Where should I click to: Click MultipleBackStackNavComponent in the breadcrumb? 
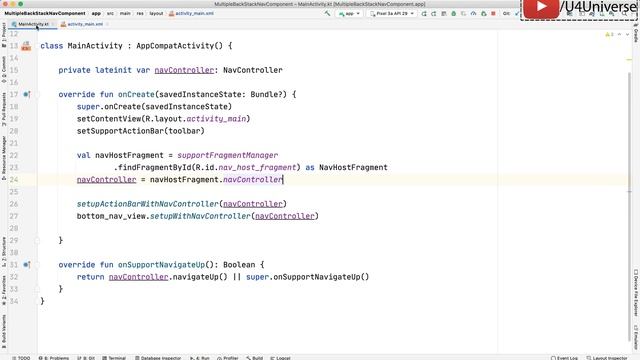coord(45,13)
